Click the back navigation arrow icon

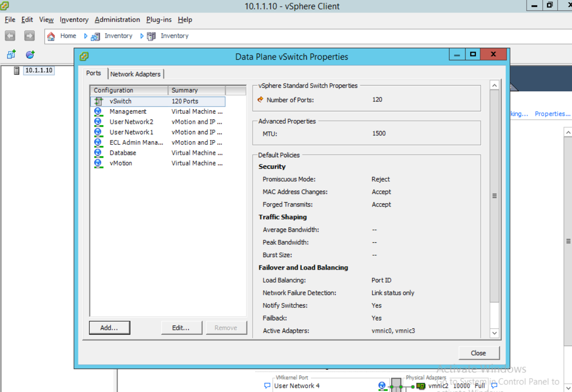[10, 35]
